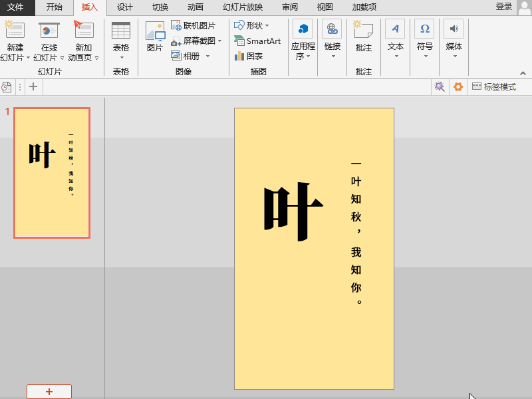This screenshot has width=532, height=399.
Task: Insert a table using the 表格 icon
Action: click(121, 31)
